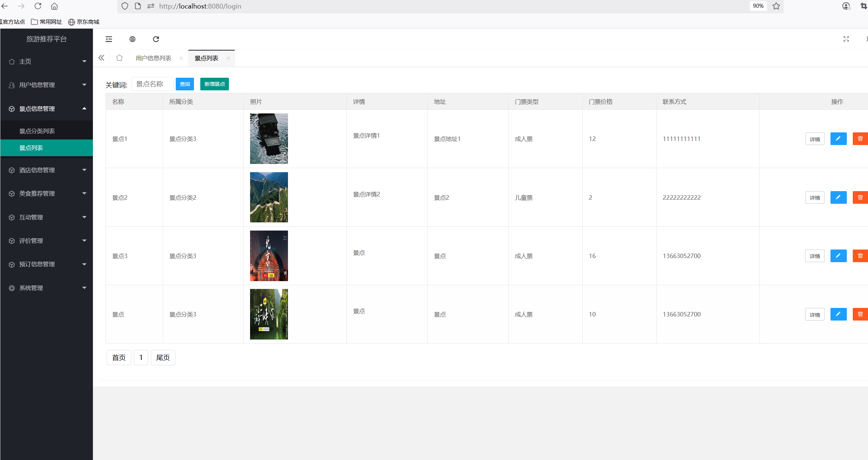Click the 新增景点 button

pos(214,84)
